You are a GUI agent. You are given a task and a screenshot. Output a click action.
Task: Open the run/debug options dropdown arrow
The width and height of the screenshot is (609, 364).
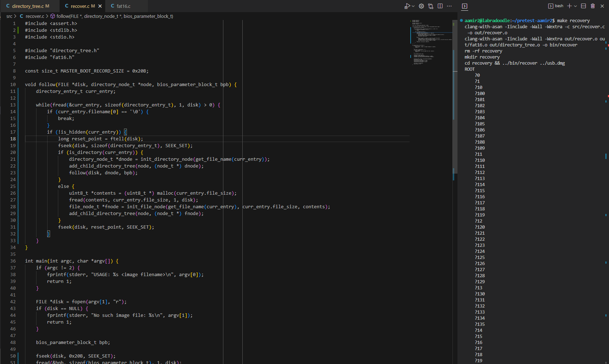tap(413, 6)
